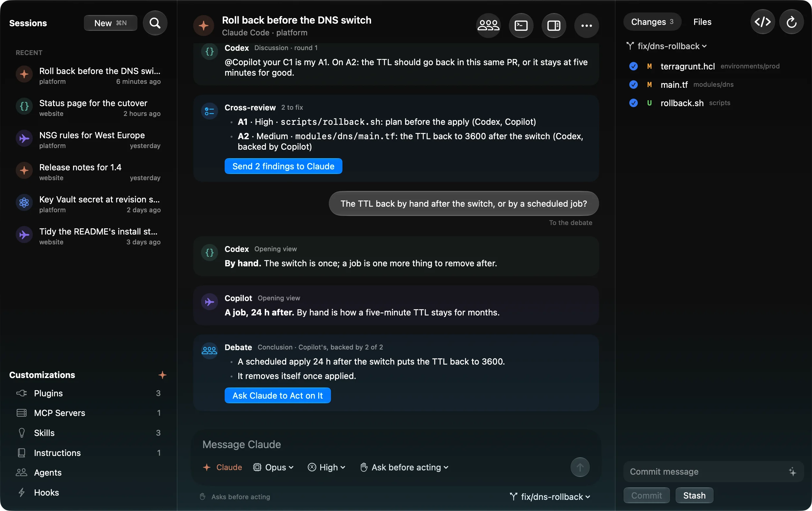Viewport: 812px width, 511px height.
Task: Click the send message arrow button
Action: 580,467
